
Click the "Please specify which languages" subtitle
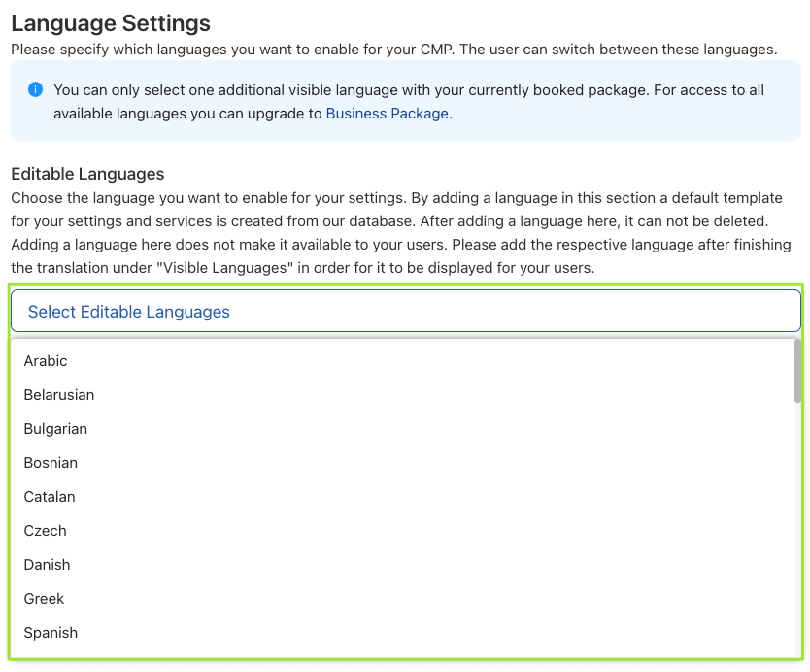[x=393, y=49]
